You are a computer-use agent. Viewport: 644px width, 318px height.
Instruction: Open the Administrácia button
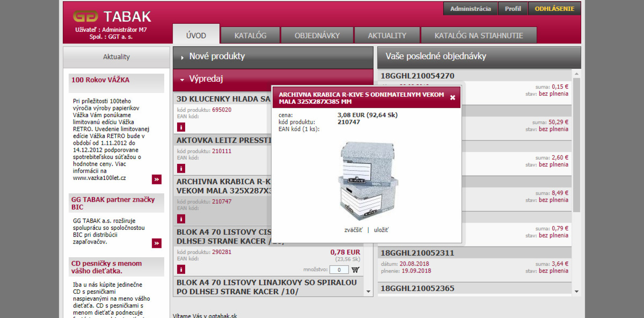pyautogui.click(x=470, y=9)
